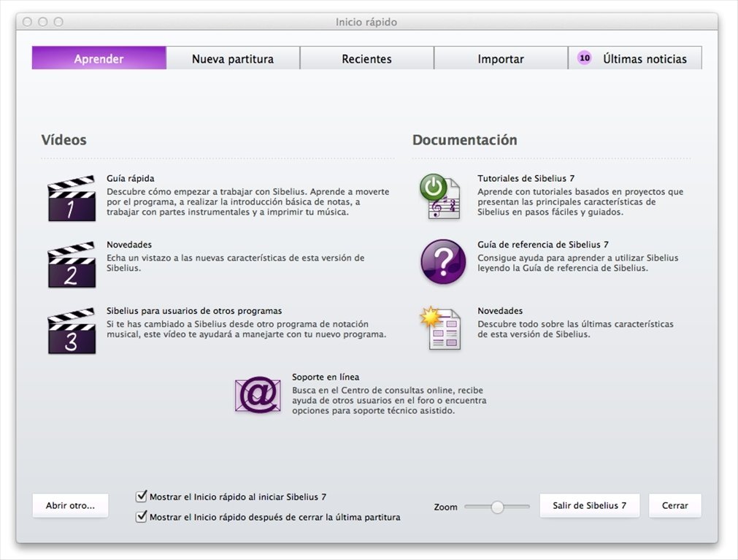Click the window close button in title bar
This screenshot has width=738, height=560.
click(x=27, y=22)
